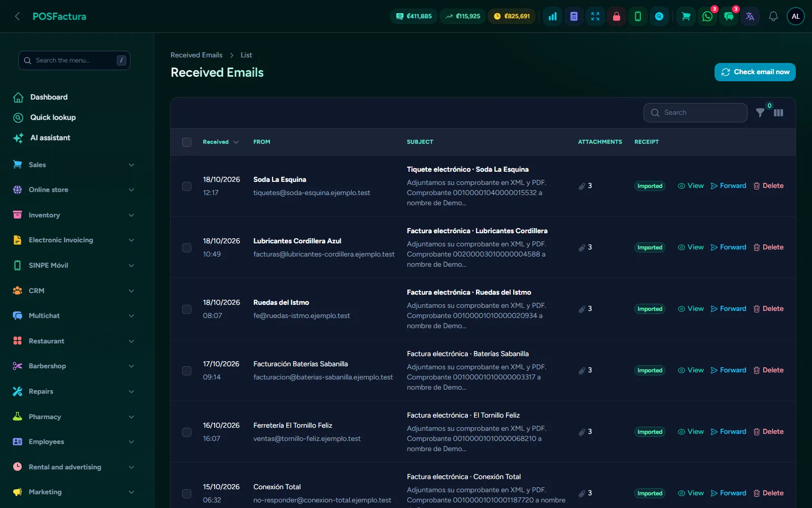Open the bar chart statistics icon
The width and height of the screenshot is (812, 508).
553,16
